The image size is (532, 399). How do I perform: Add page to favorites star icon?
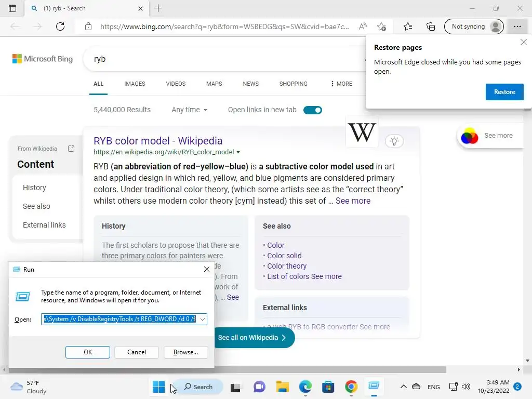click(x=382, y=26)
